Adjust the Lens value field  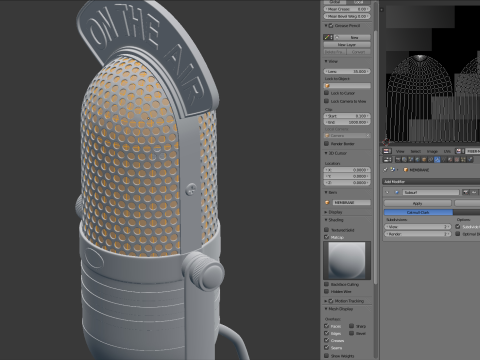click(x=347, y=71)
